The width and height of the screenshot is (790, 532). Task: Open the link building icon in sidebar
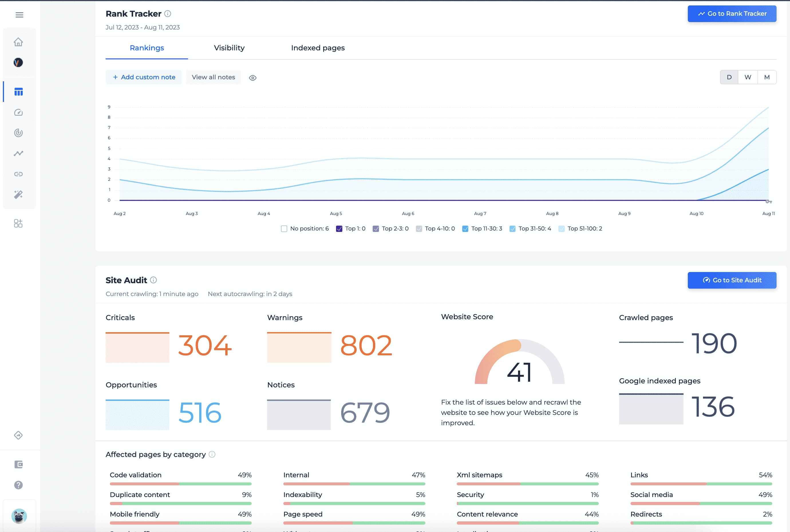tap(18, 174)
